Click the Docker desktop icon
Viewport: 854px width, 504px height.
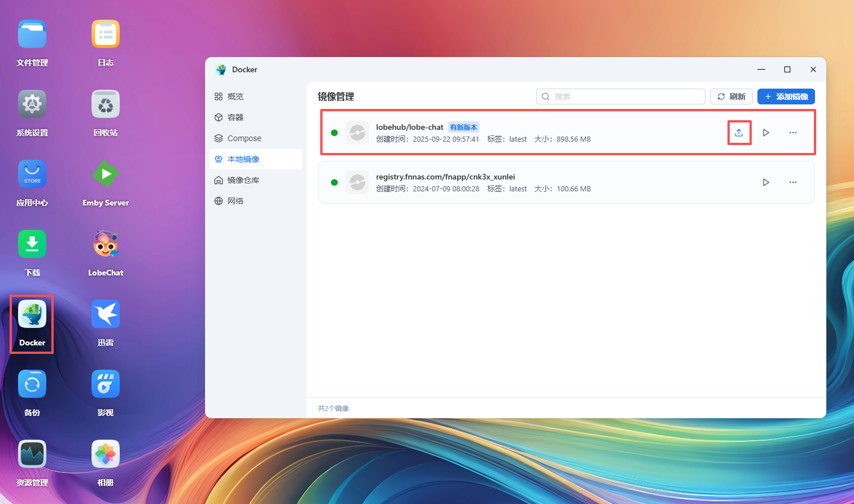click(x=32, y=314)
